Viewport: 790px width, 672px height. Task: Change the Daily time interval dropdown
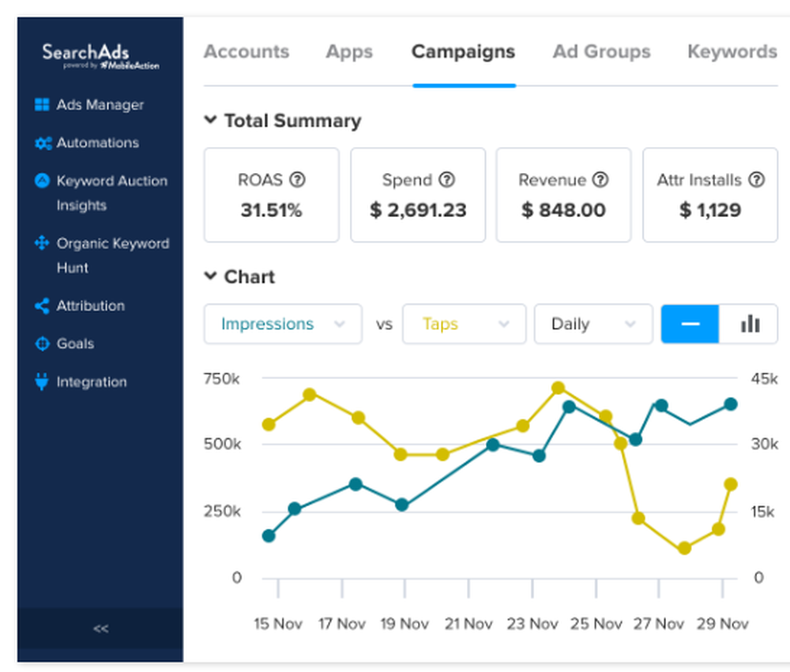point(593,324)
